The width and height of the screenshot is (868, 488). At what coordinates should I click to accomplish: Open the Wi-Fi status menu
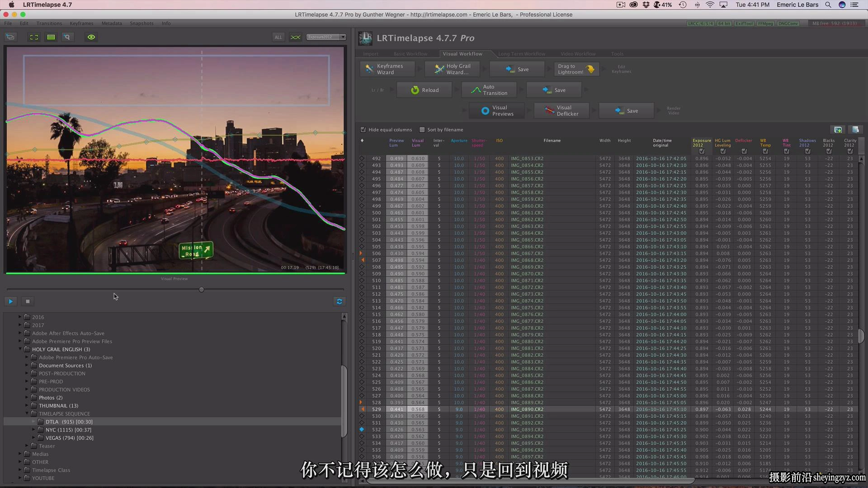pyautogui.click(x=710, y=5)
